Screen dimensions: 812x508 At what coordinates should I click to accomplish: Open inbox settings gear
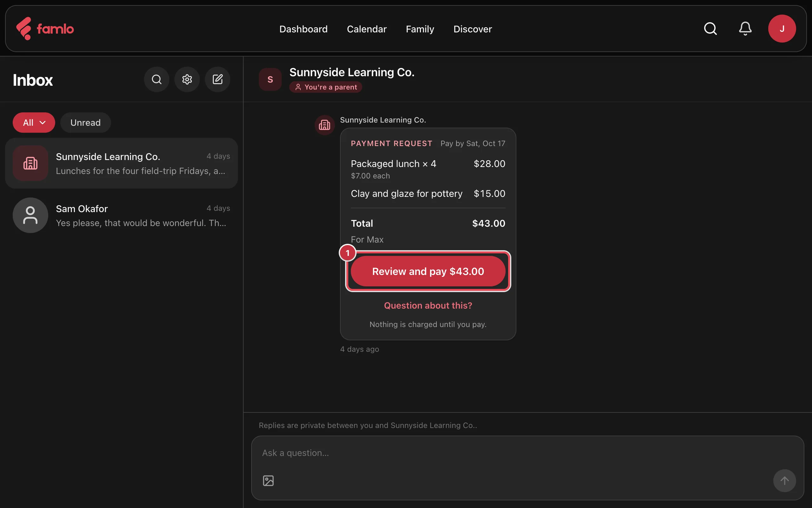(x=187, y=80)
